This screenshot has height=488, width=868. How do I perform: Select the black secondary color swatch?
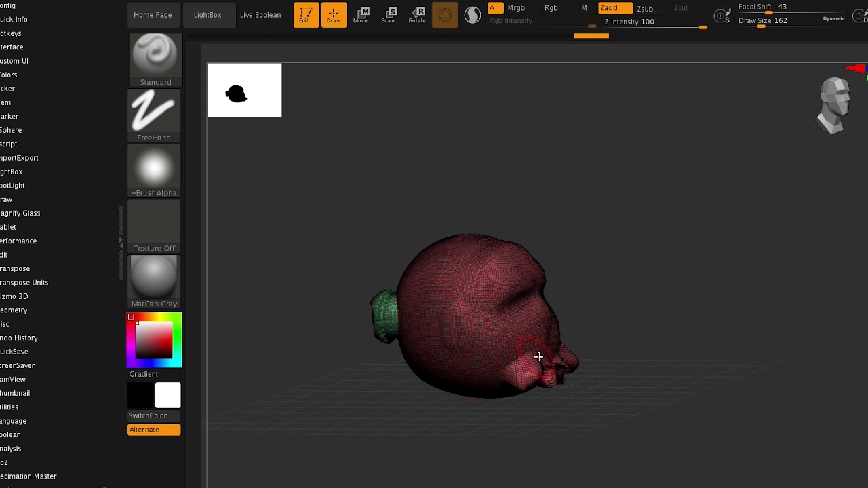[x=141, y=395]
